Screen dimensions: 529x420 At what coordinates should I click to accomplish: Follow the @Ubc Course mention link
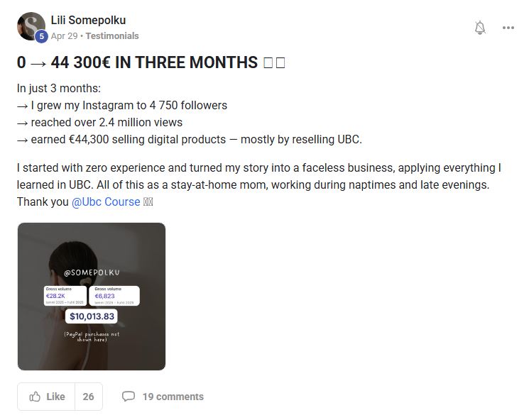(x=106, y=201)
